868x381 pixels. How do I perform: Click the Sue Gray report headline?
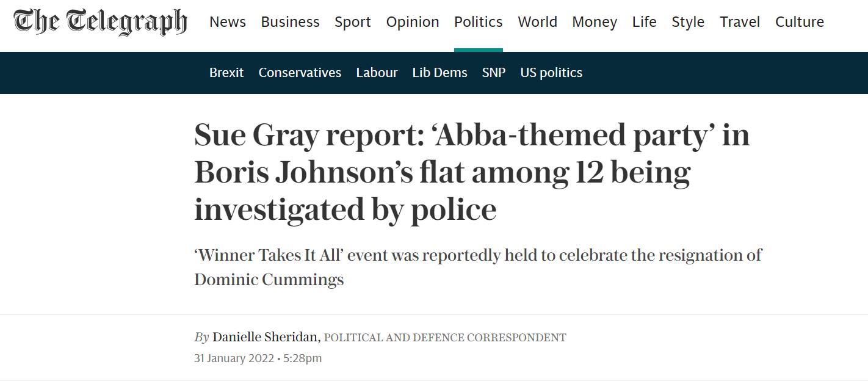471,172
